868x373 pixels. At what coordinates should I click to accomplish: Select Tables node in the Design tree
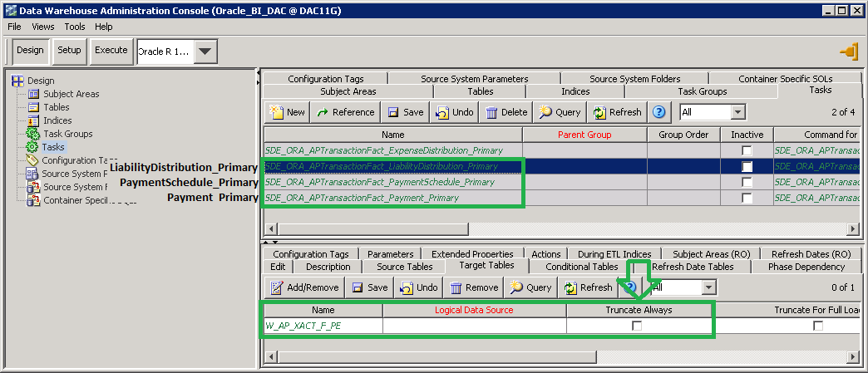[x=56, y=107]
